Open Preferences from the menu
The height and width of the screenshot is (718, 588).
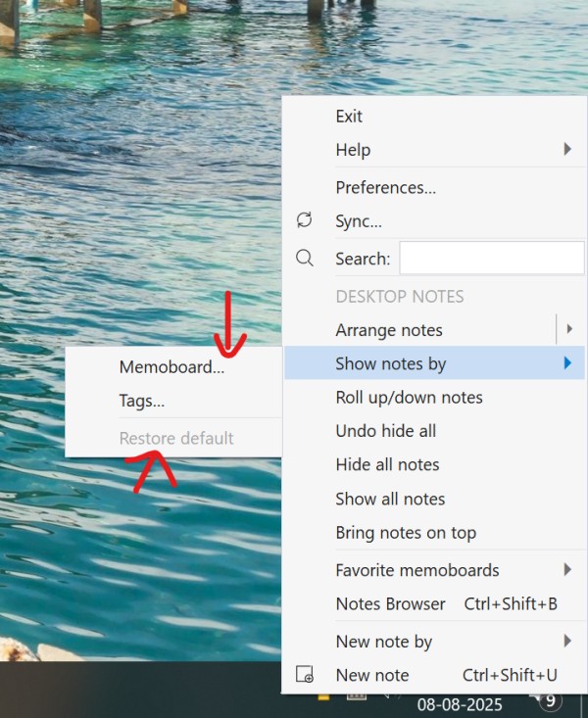coord(385,187)
